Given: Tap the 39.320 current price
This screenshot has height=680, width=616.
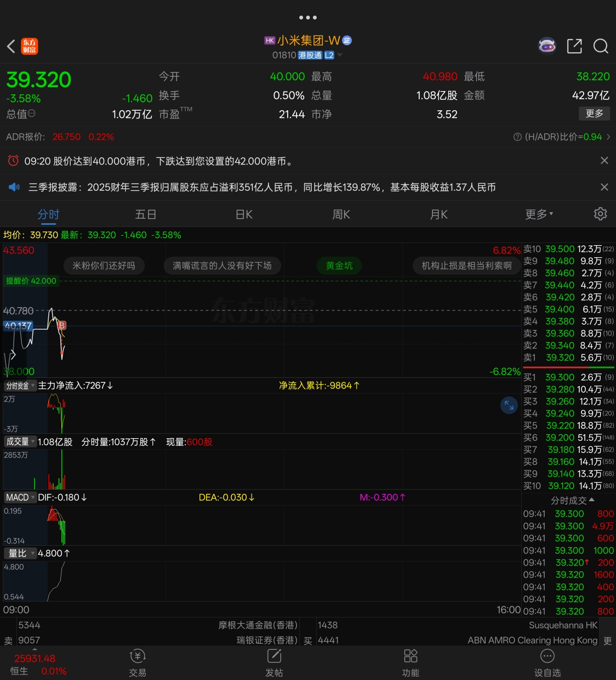Looking at the screenshot, I should [x=39, y=80].
